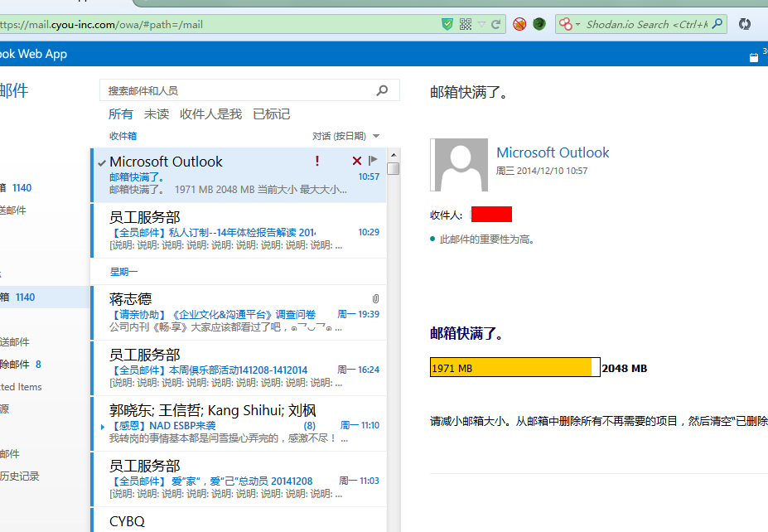Image resolution: width=768 pixels, height=532 pixels.
Task: Click the sender avatar placeholder picture
Action: pos(460,165)
